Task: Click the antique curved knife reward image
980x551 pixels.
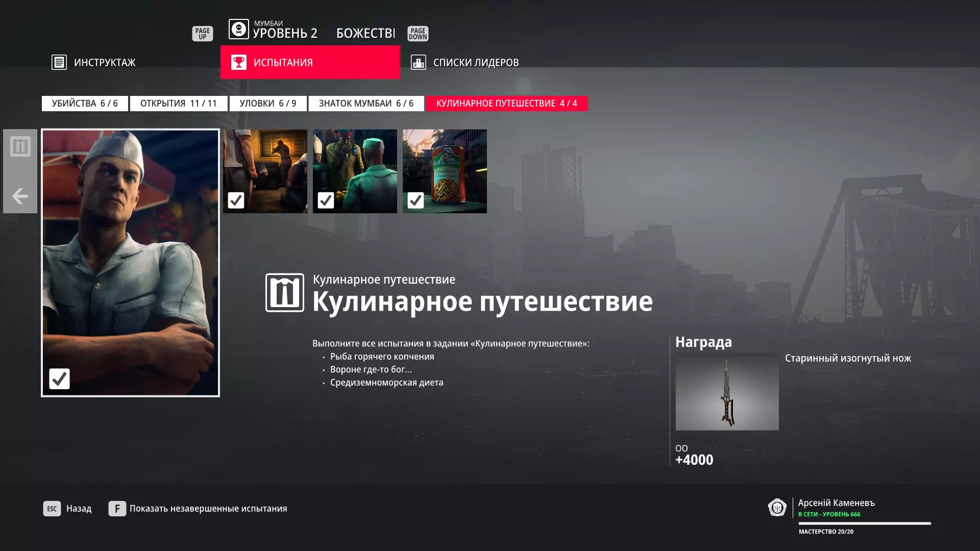Action: pyautogui.click(x=727, y=392)
